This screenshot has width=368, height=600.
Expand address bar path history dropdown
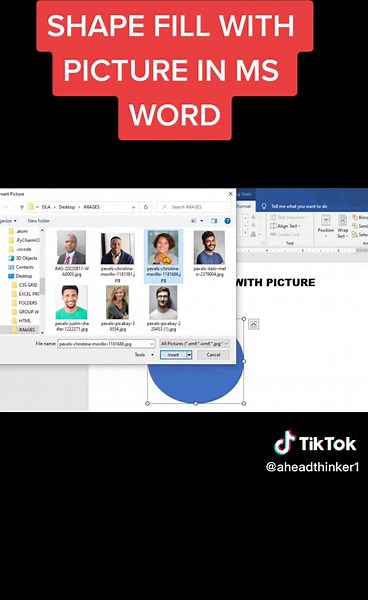click(134, 207)
